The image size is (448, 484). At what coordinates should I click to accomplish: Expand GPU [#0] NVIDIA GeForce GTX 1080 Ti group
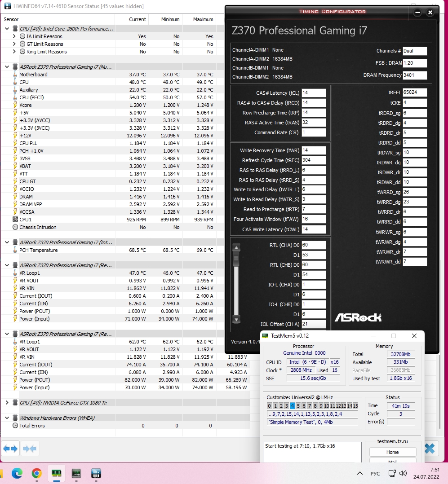click(x=7, y=402)
